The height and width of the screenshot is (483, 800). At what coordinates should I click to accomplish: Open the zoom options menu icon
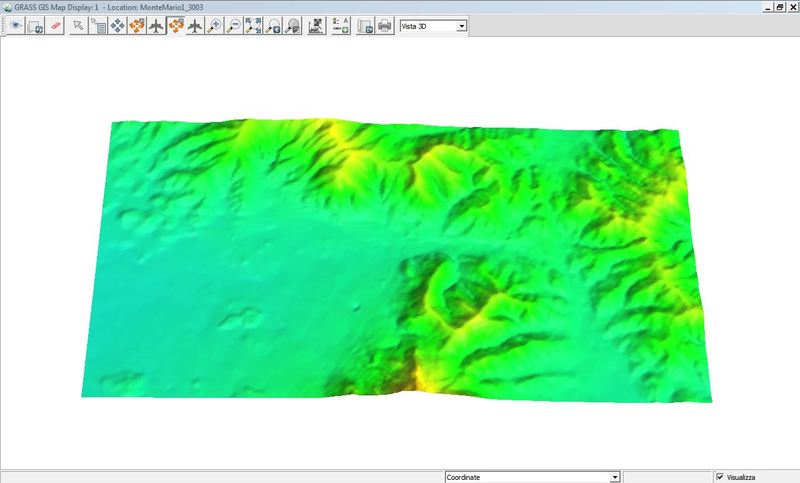click(292, 26)
